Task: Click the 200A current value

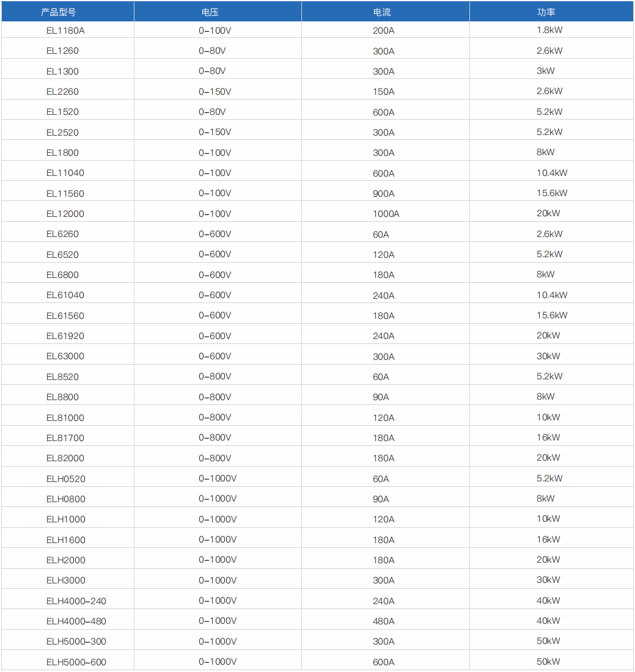Action: (x=383, y=30)
